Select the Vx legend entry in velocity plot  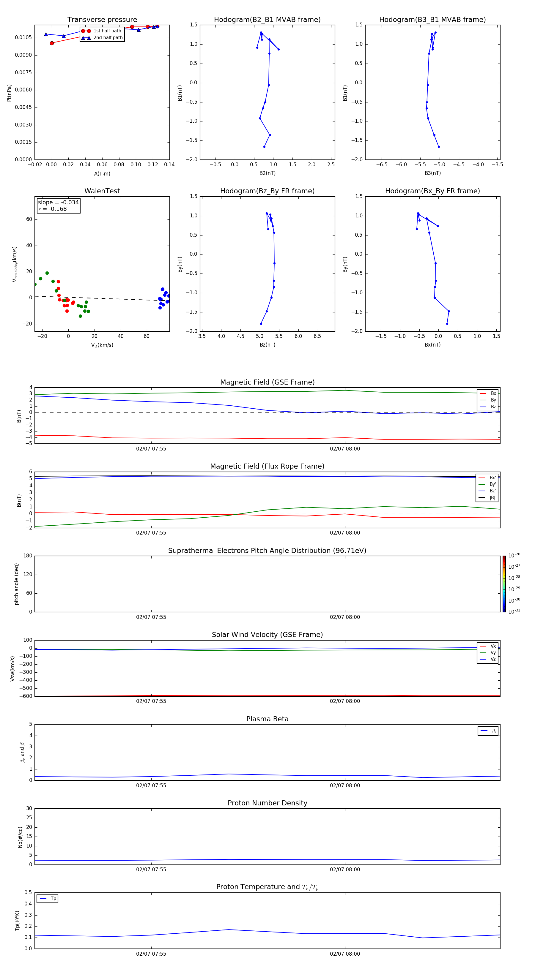[x=488, y=646]
